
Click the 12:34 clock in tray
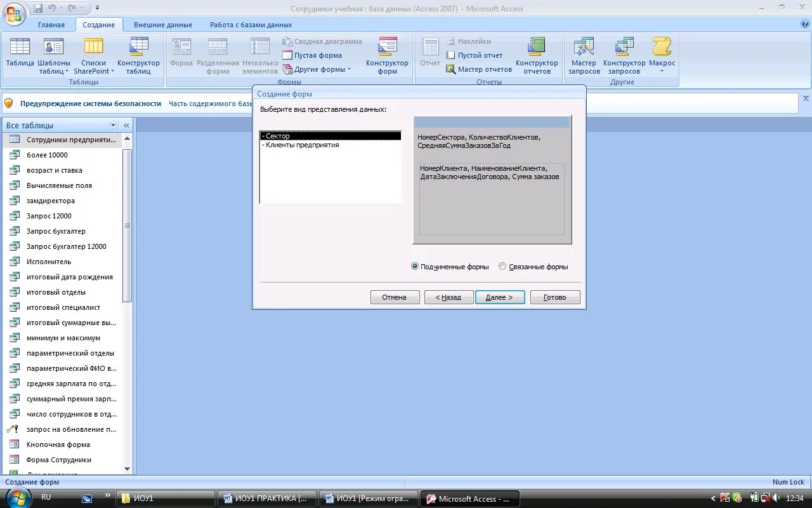coord(795,498)
